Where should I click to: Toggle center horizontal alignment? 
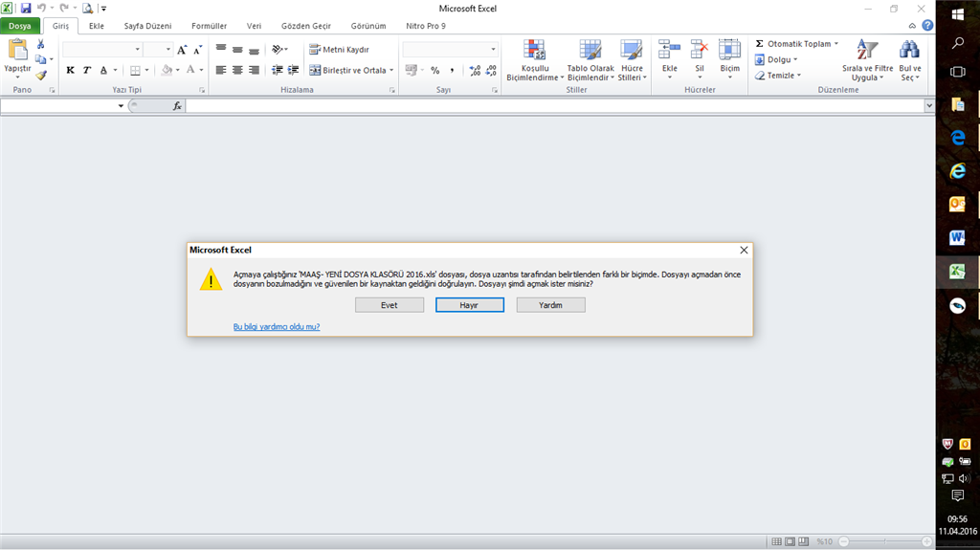point(237,70)
